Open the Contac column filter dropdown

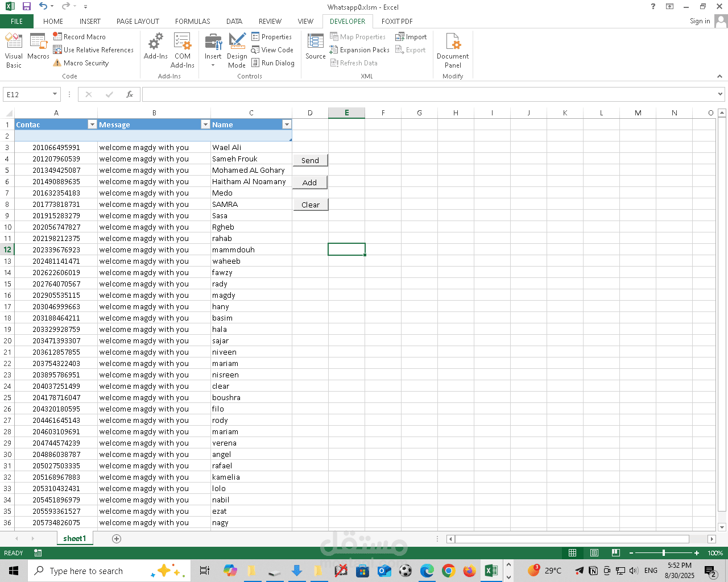click(92, 124)
